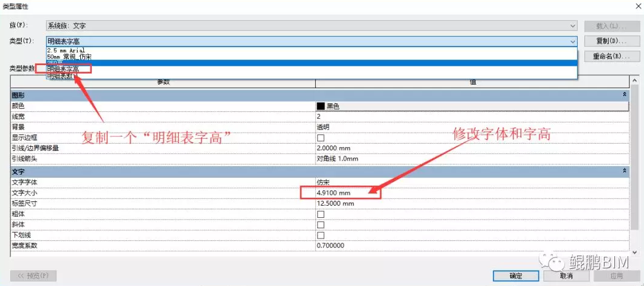This screenshot has height=286, width=644.
Task: Enable the 斜体 italic checkbox
Action: pos(321,225)
